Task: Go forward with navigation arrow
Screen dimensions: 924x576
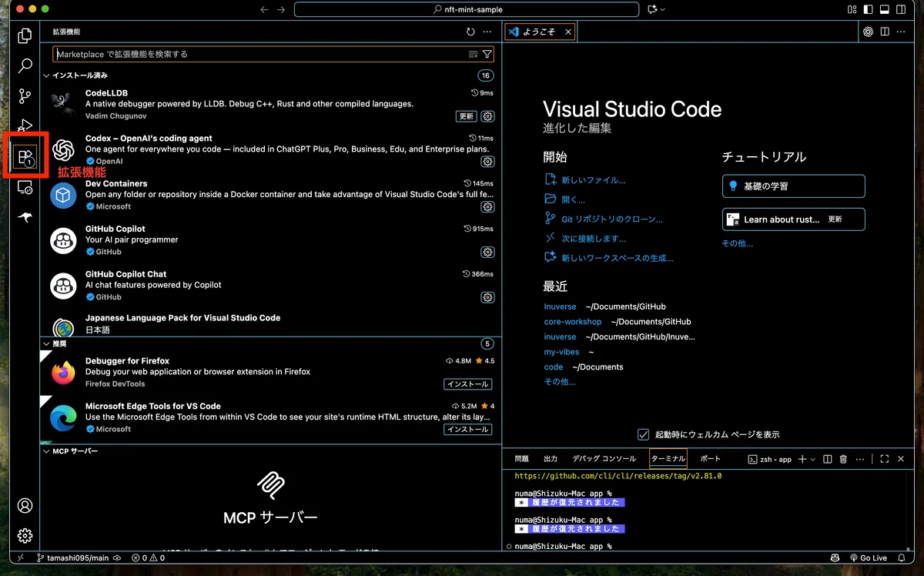Action: (x=281, y=9)
